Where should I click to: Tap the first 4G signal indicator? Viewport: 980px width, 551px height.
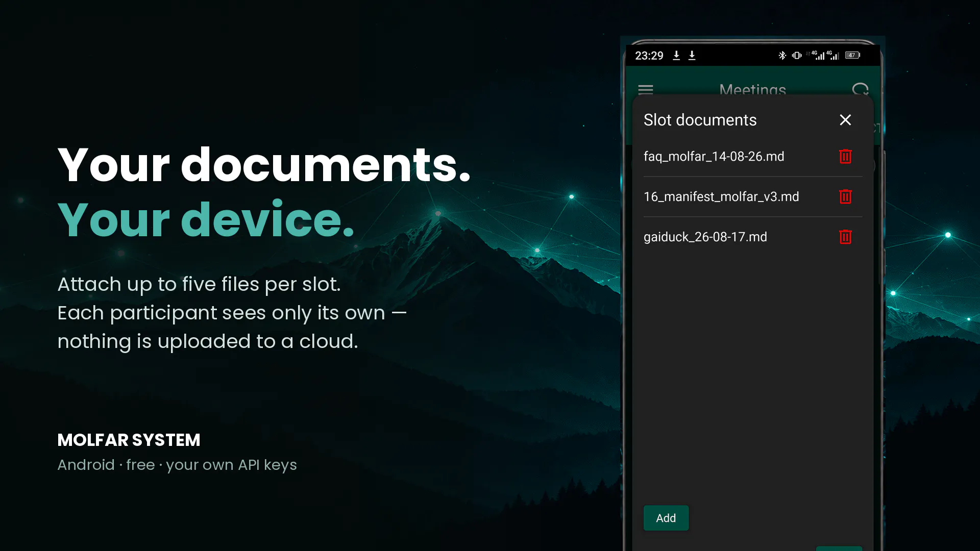[x=817, y=55]
